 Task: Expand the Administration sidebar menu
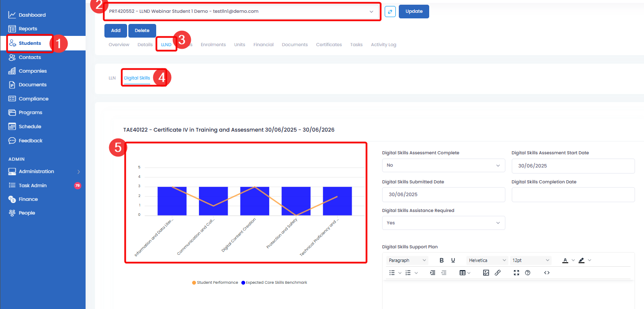tap(43, 171)
